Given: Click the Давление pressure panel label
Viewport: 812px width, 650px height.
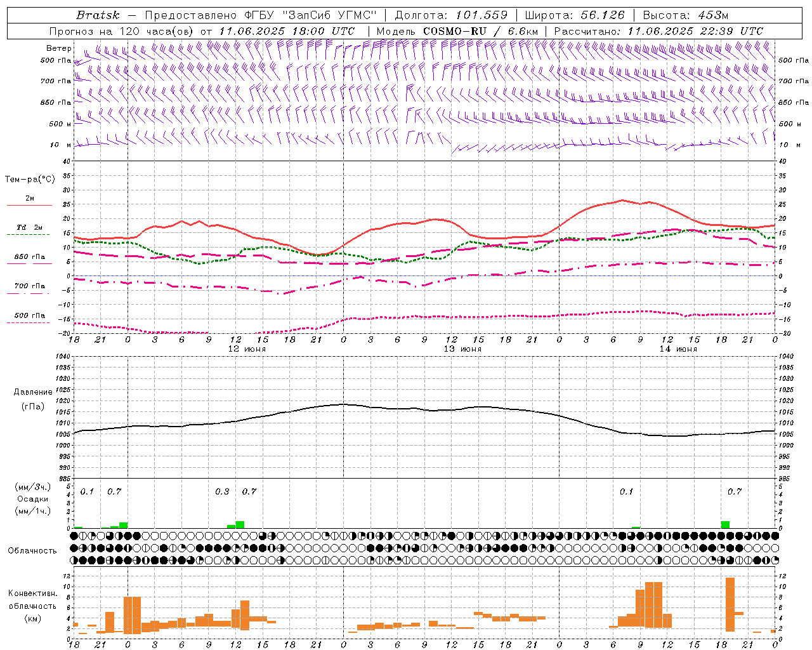Looking at the screenshot, I should [32, 392].
